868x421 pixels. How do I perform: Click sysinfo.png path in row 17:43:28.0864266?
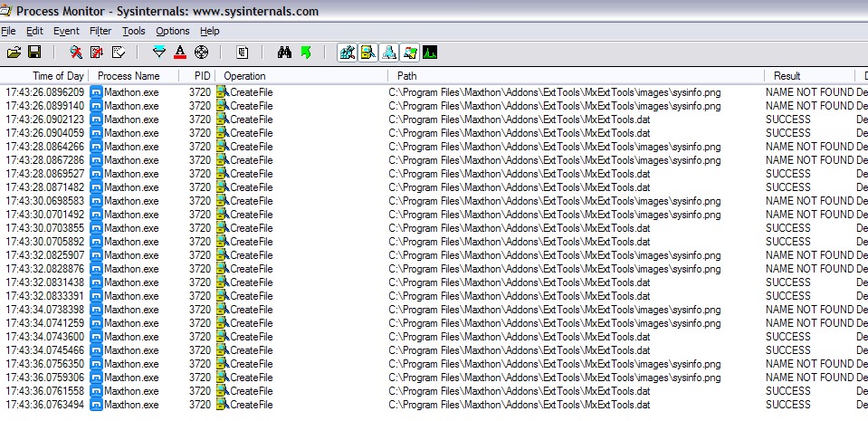coord(555,147)
